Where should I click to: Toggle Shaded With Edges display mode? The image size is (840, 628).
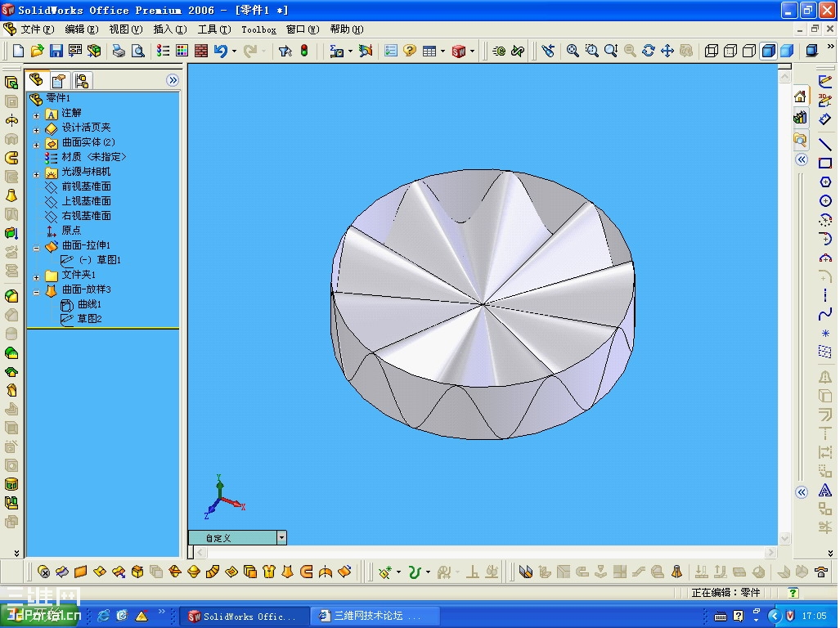pyautogui.click(x=768, y=51)
